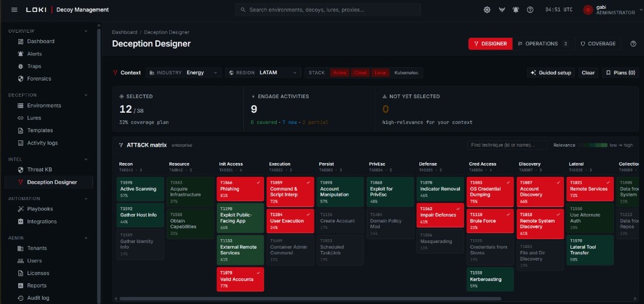
Task: Deselect the User Execution technique card
Action: coord(291,221)
